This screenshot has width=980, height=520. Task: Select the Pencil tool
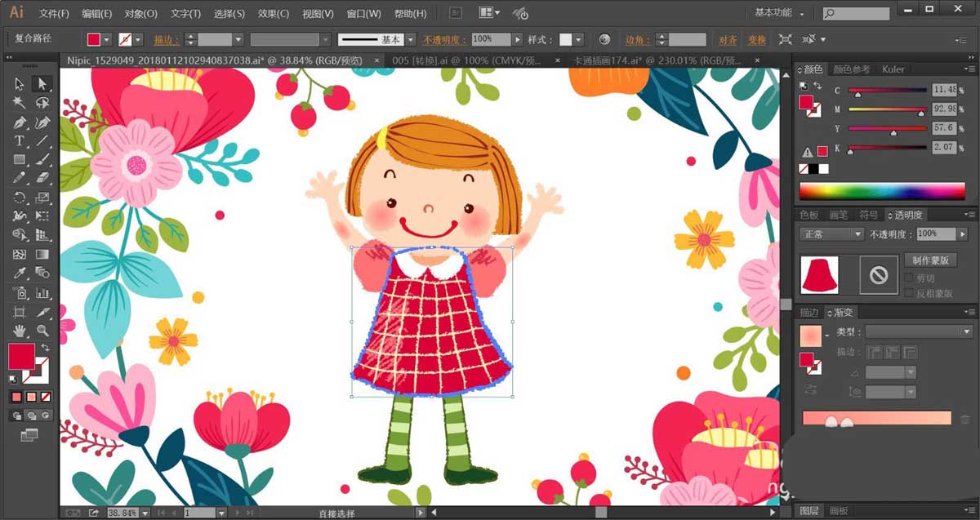coord(20,179)
